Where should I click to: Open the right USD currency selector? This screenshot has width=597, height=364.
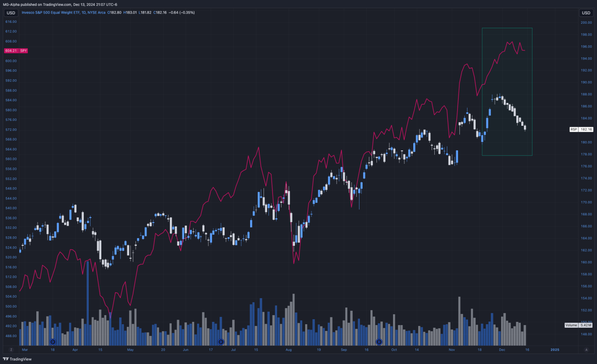pyautogui.click(x=585, y=13)
